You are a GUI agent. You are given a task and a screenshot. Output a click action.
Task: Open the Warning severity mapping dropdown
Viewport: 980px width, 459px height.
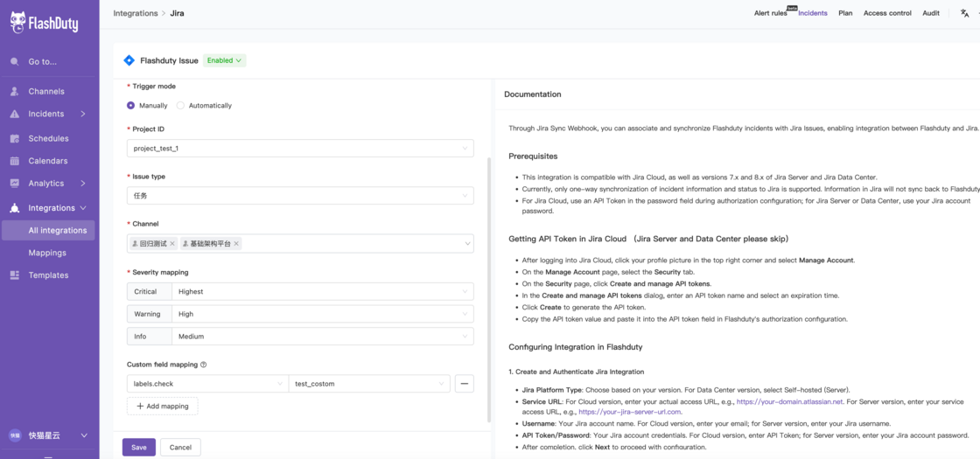pos(323,314)
